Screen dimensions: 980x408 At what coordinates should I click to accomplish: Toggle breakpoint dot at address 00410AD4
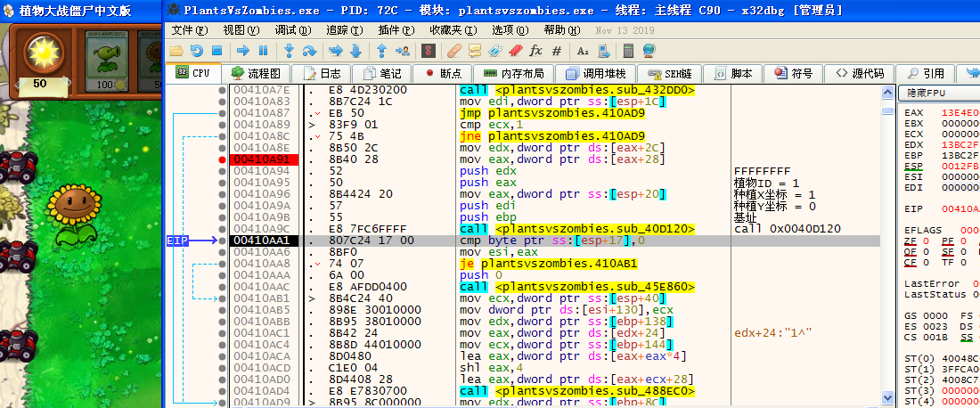pos(223,390)
